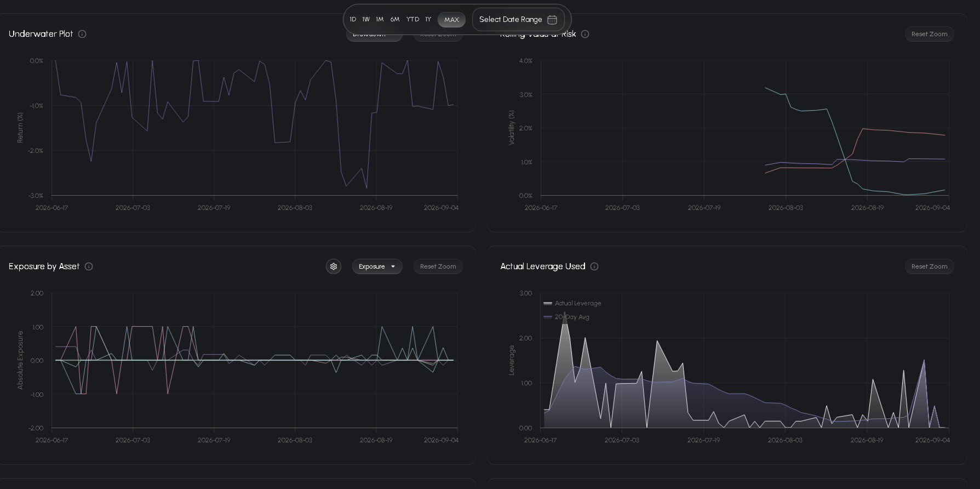The height and width of the screenshot is (489, 980).
Task: Click the Rolling Value at Risk info icon
Action: [x=585, y=34]
